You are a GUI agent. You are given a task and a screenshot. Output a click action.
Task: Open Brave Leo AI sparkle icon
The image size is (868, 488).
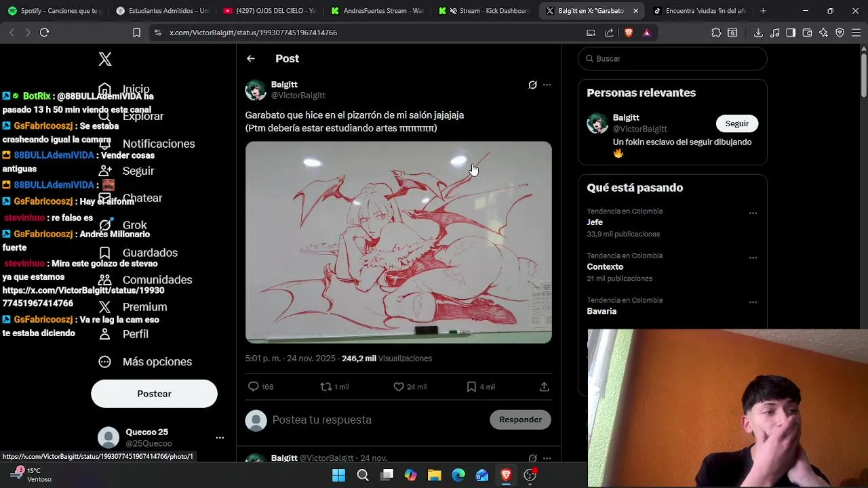[823, 33]
